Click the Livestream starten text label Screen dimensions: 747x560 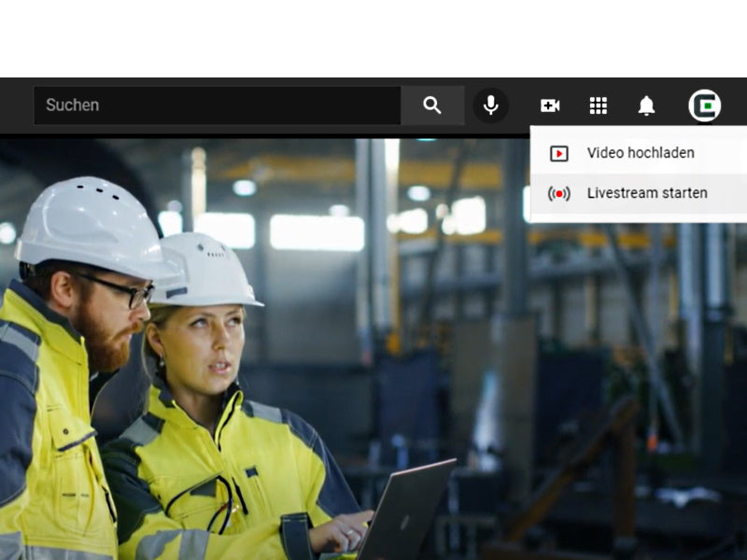coord(647,193)
